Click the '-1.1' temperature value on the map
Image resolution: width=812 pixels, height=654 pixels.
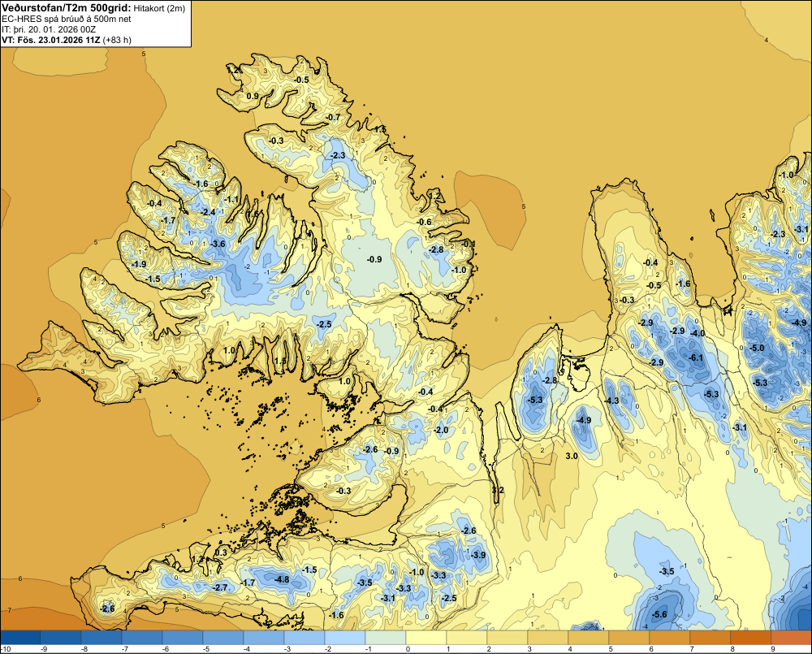(x=231, y=199)
